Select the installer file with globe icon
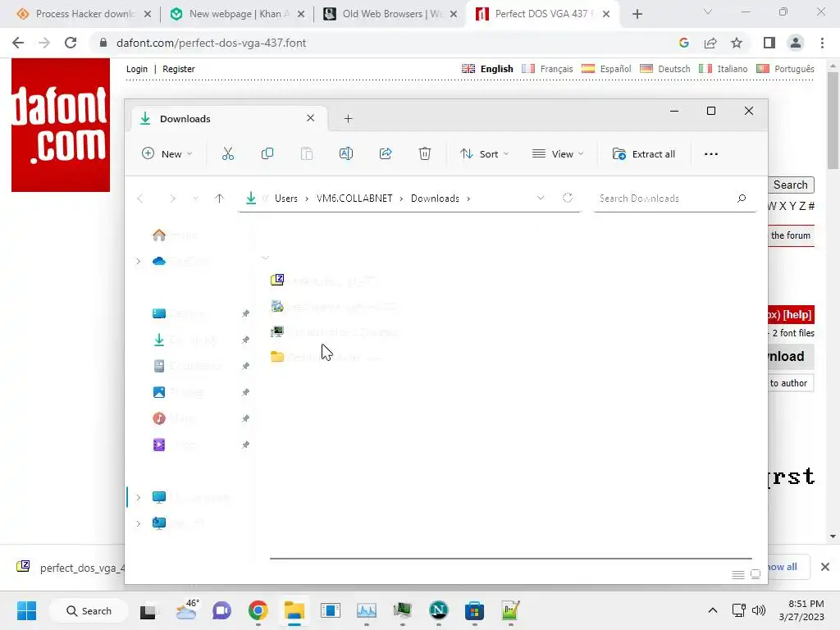This screenshot has height=630, width=840. click(334, 307)
